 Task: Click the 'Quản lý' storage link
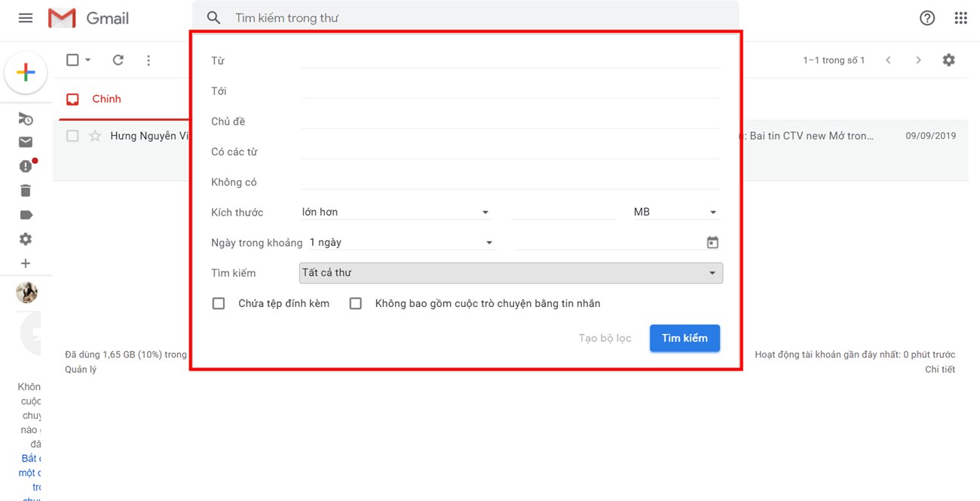pyautogui.click(x=81, y=370)
